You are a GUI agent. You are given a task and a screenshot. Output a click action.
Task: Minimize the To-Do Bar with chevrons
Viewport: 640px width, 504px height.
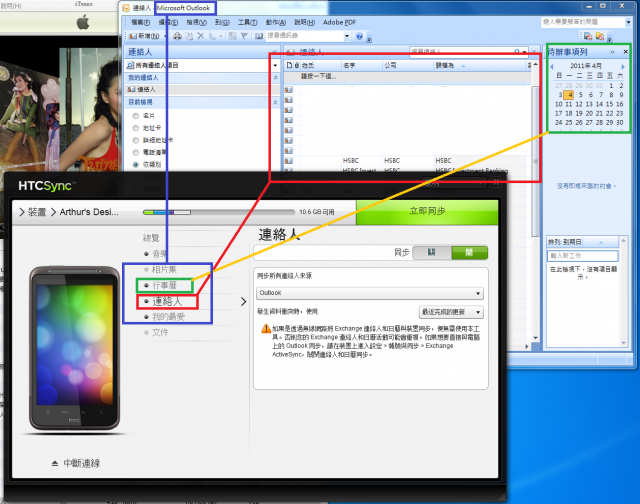coord(612,52)
